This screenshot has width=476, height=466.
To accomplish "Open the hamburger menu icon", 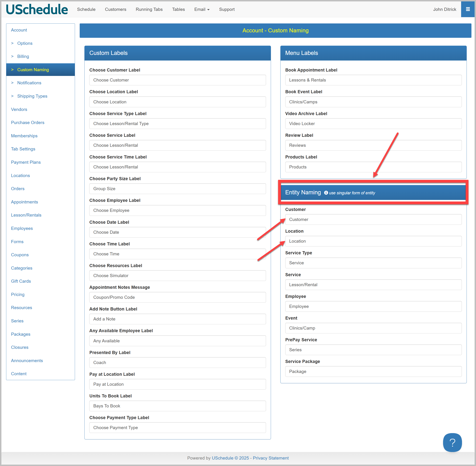I will click(468, 9).
